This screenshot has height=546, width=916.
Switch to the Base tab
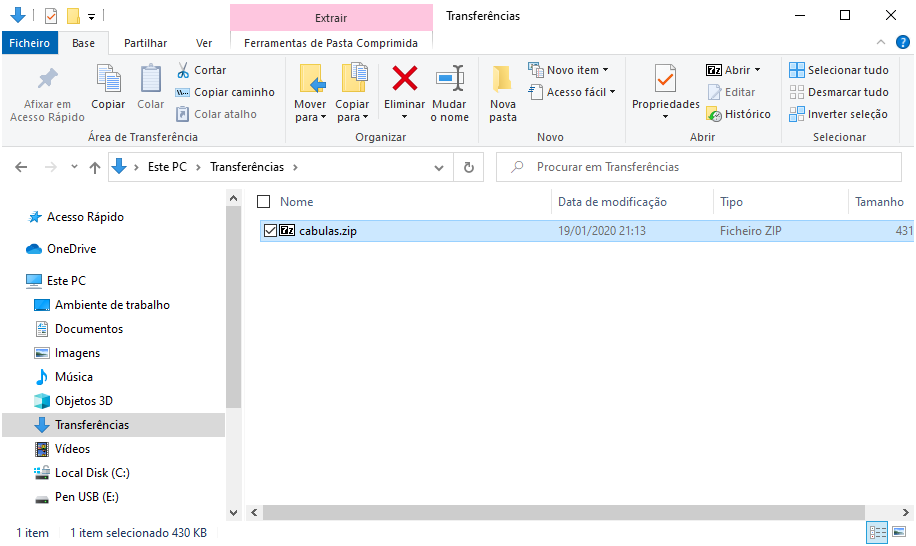[x=84, y=43]
